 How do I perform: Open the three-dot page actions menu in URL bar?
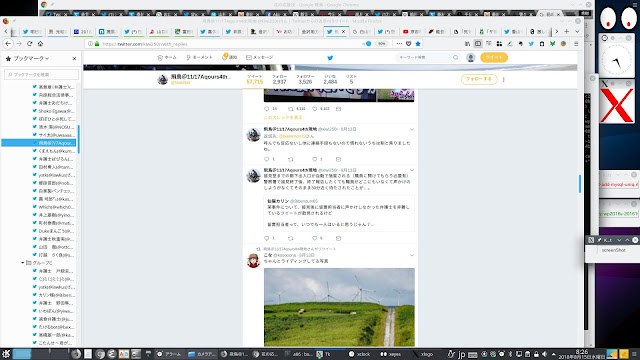point(399,44)
